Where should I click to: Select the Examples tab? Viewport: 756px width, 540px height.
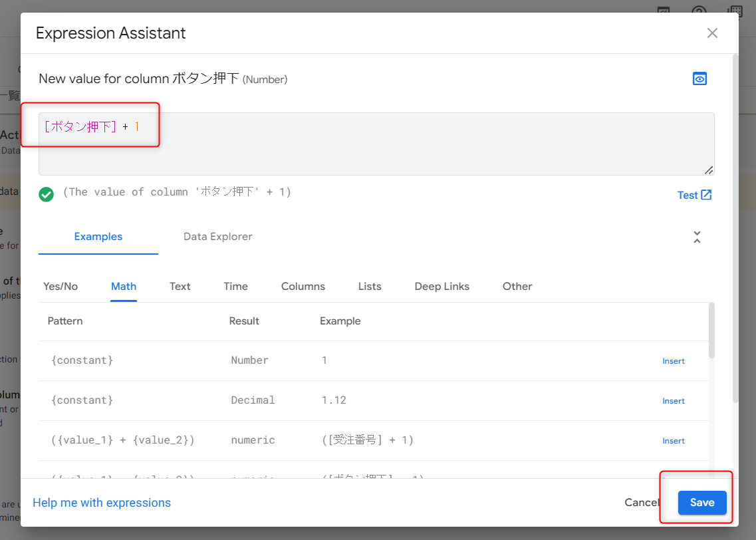tap(98, 237)
